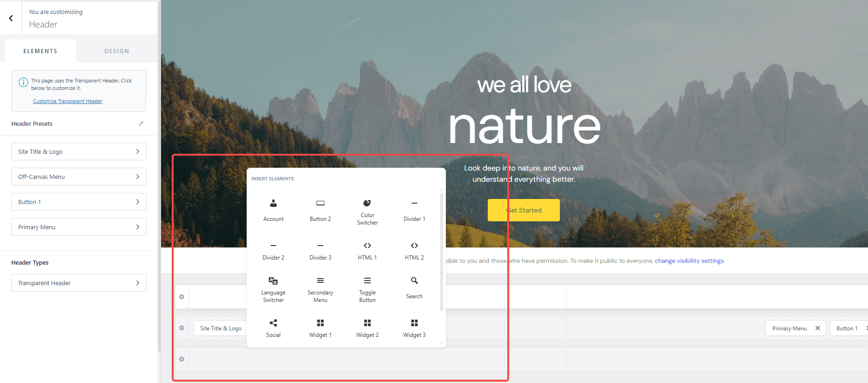
Task: Click the Customize Transparent Header link
Action: [x=67, y=101]
